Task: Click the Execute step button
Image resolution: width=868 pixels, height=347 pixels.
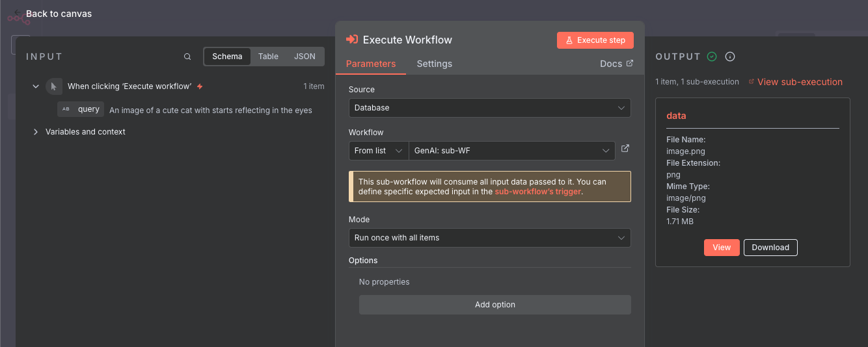Action: 595,40
